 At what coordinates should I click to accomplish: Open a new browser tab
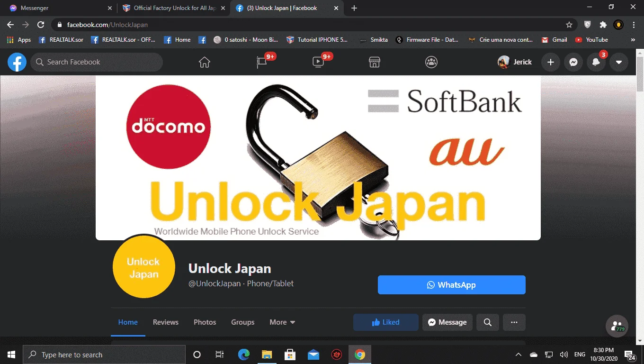tap(354, 8)
